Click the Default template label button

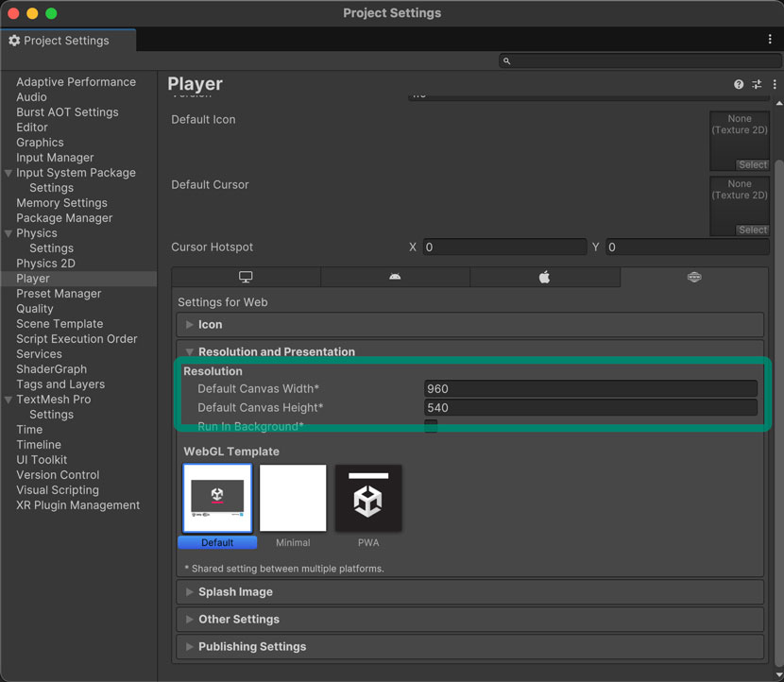point(217,542)
